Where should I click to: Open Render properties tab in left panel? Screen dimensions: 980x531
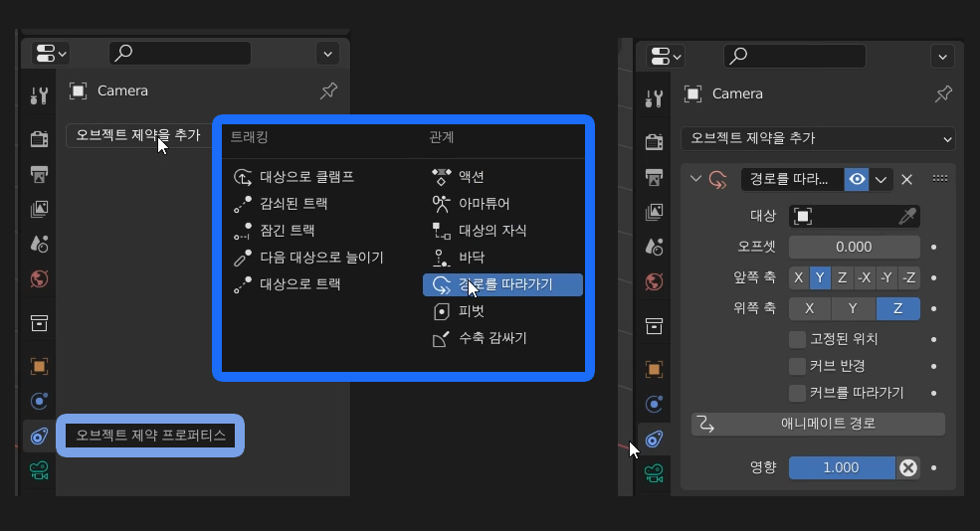[39, 138]
